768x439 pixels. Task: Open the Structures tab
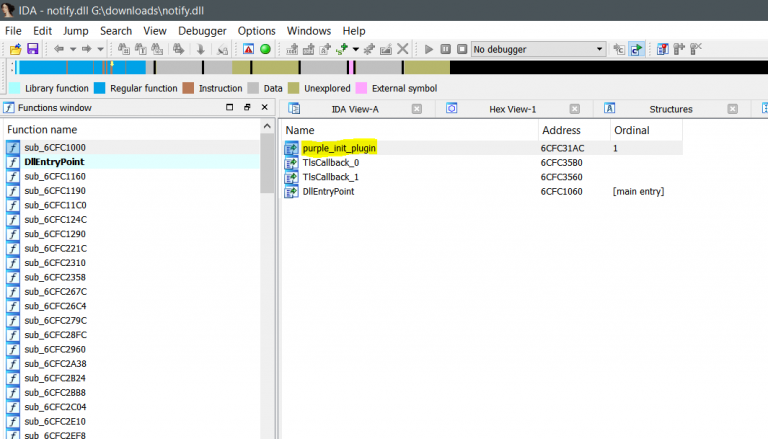tap(670, 108)
